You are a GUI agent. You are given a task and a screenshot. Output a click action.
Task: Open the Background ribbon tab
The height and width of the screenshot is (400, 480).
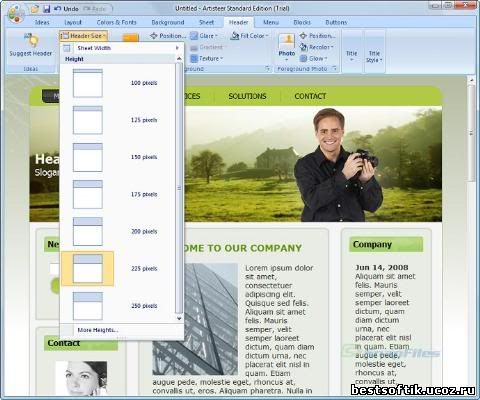click(168, 22)
